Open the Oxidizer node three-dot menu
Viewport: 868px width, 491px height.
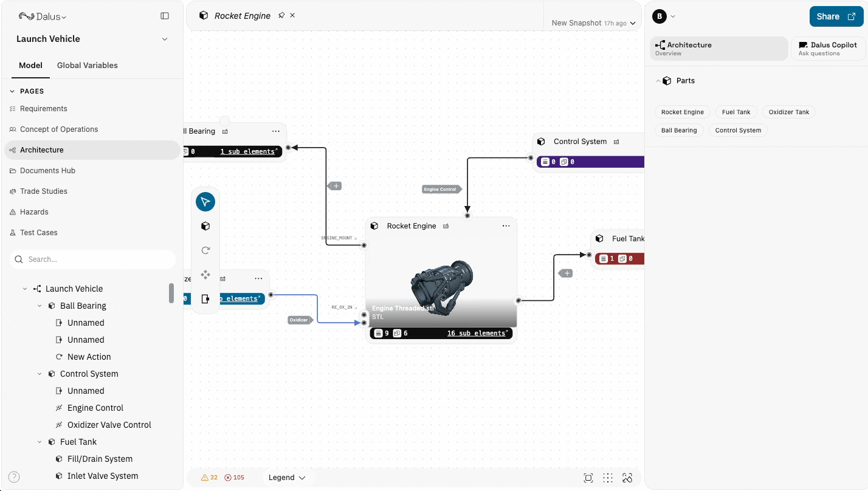tap(258, 278)
